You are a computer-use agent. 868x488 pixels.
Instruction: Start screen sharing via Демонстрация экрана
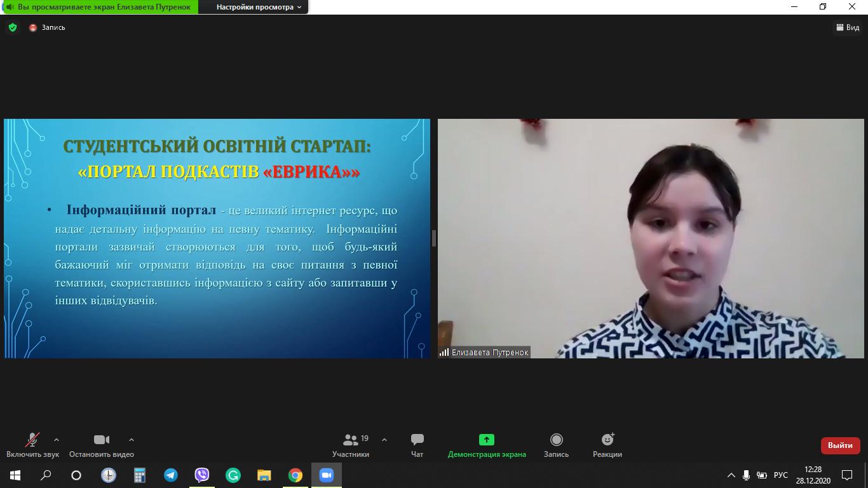click(x=487, y=445)
